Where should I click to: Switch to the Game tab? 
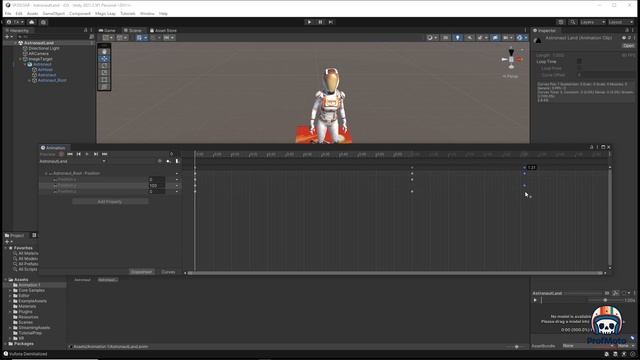(107, 30)
